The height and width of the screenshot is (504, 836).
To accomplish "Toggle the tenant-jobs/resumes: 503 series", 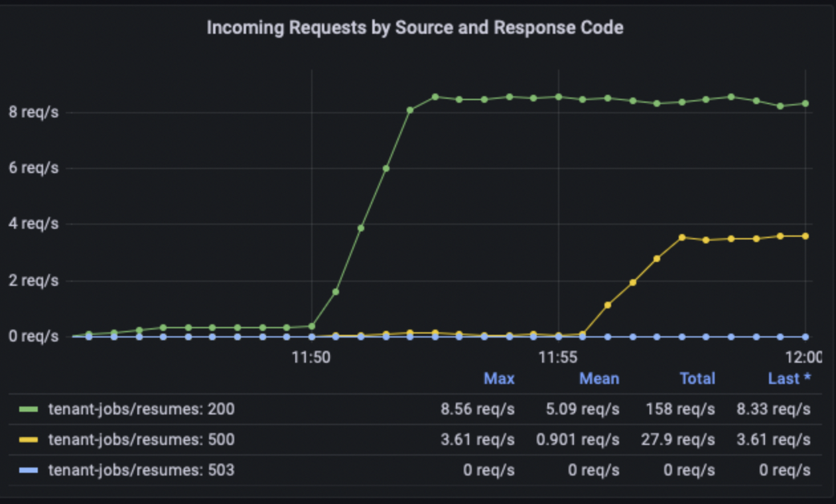I will pos(141,470).
